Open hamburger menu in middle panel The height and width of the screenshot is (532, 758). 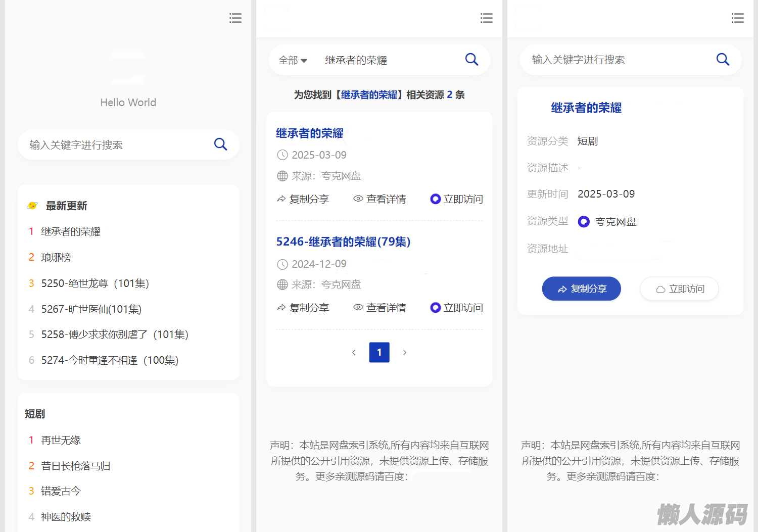[x=486, y=18]
